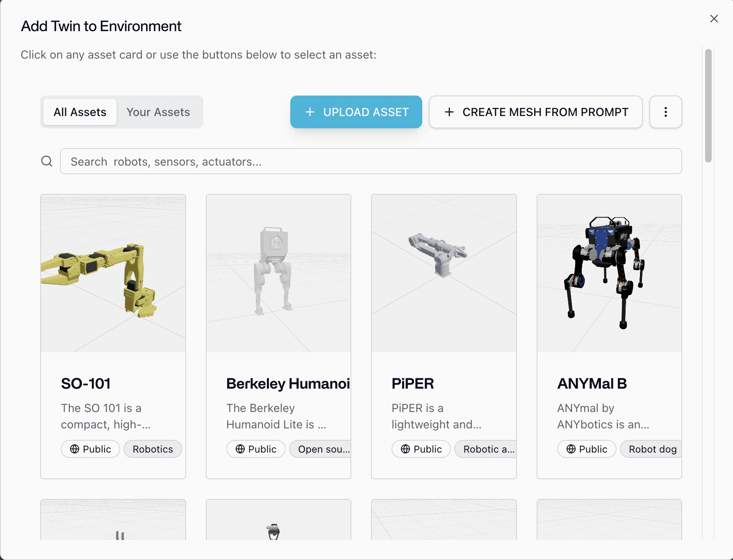Click the PiPER lightweight description text
The image size is (733, 560).
coord(436,416)
